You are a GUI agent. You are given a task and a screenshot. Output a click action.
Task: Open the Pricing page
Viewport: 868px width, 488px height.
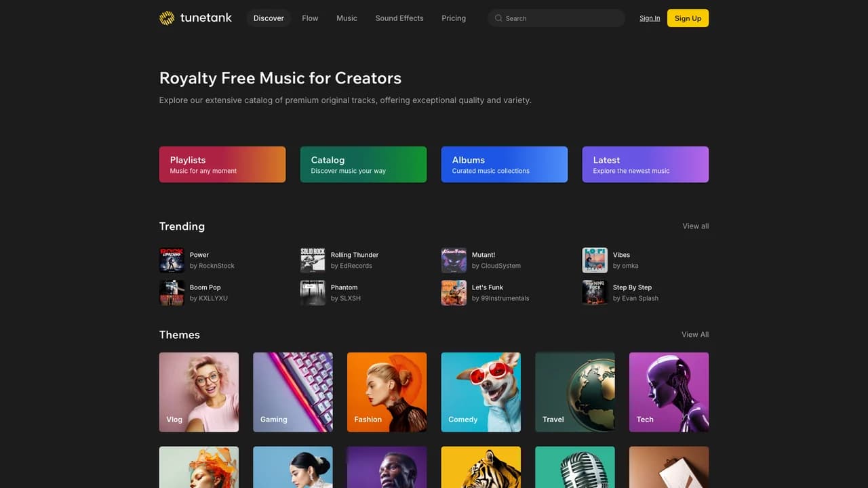coord(454,18)
